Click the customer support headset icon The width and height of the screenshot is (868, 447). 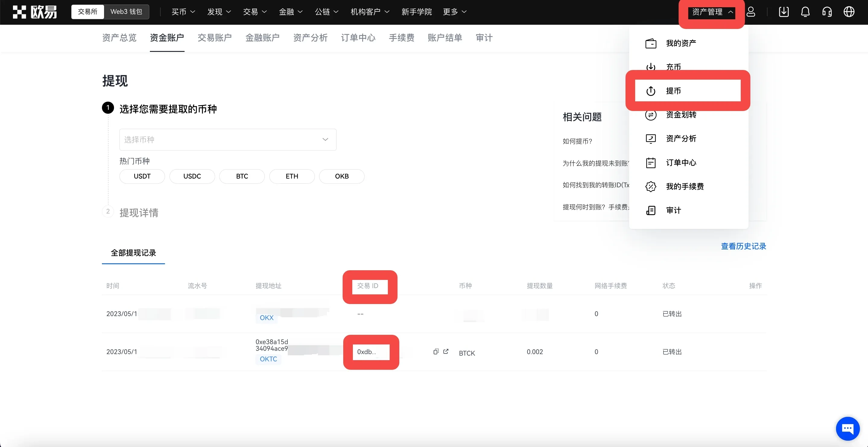827,11
